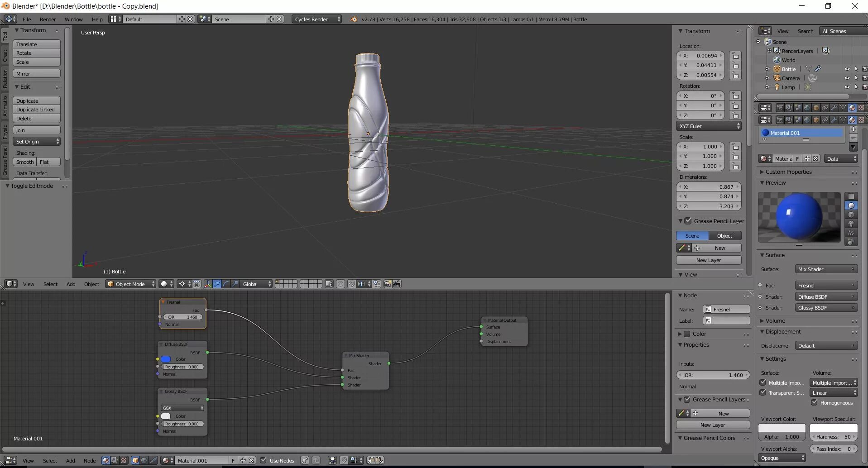Select world shader type in node header

[144, 460]
